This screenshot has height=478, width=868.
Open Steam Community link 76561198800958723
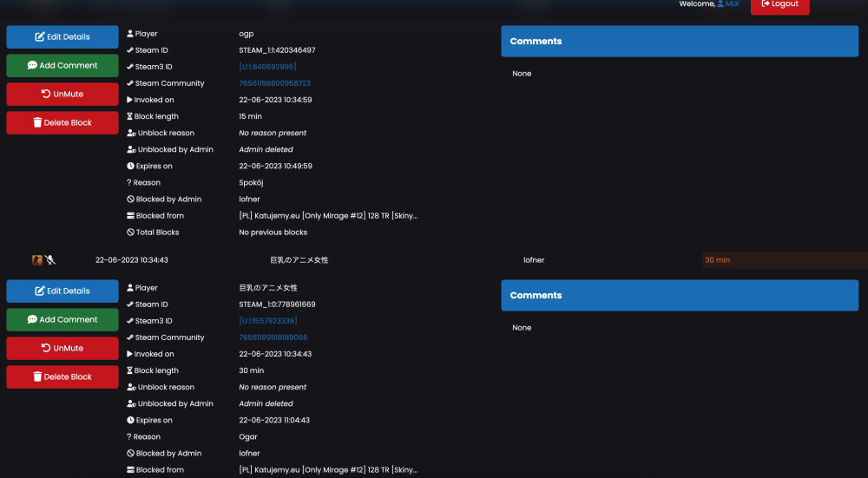pyautogui.click(x=274, y=83)
